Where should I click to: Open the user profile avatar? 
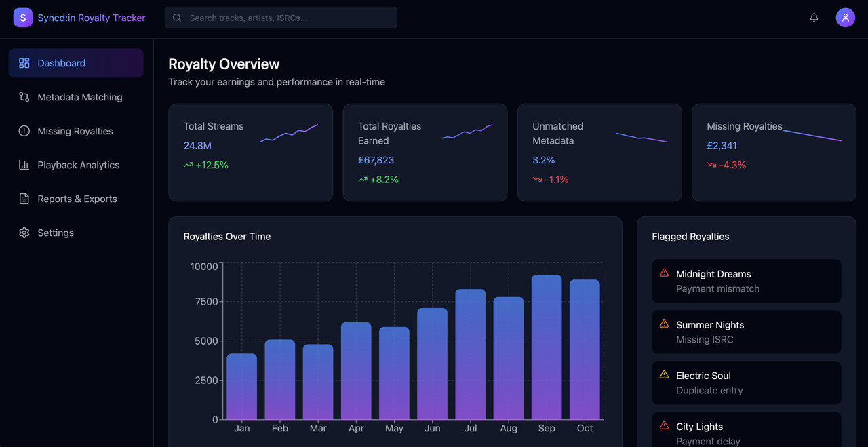pos(846,18)
